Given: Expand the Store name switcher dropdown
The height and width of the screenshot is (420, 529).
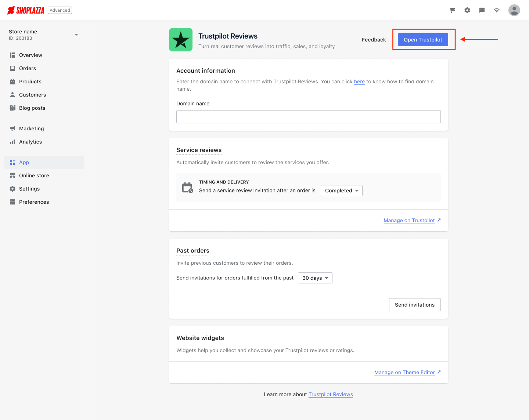Looking at the screenshot, I should pyautogui.click(x=76, y=35).
